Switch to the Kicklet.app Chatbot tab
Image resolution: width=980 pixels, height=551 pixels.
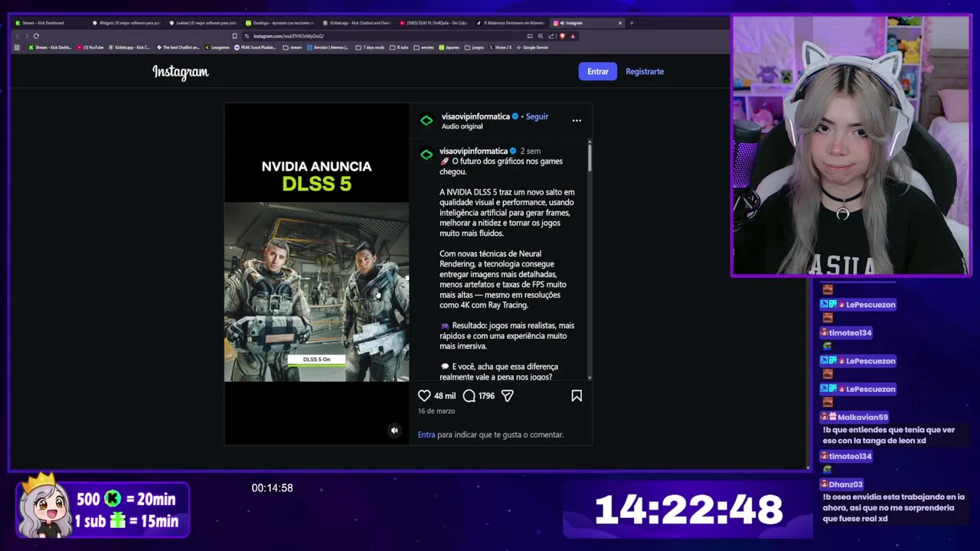pyautogui.click(x=357, y=23)
